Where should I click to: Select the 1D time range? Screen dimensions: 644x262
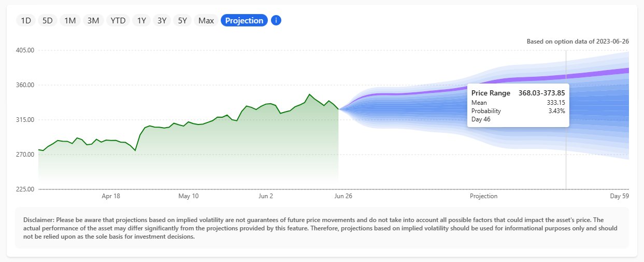click(x=26, y=21)
